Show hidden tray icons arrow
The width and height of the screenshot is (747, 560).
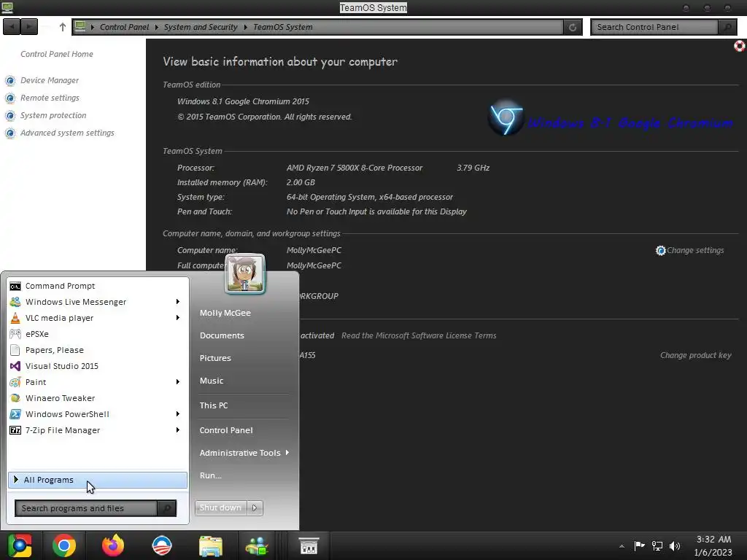[x=622, y=546]
